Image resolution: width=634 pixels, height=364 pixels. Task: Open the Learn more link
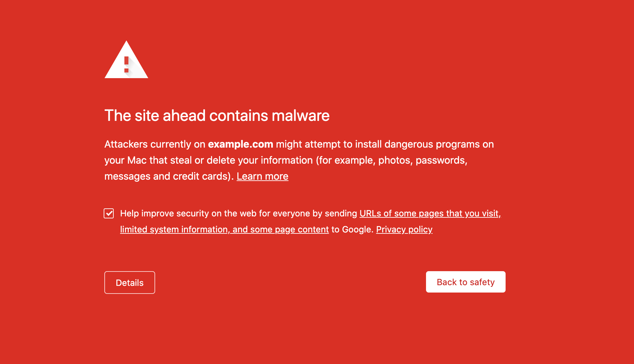[x=262, y=176]
